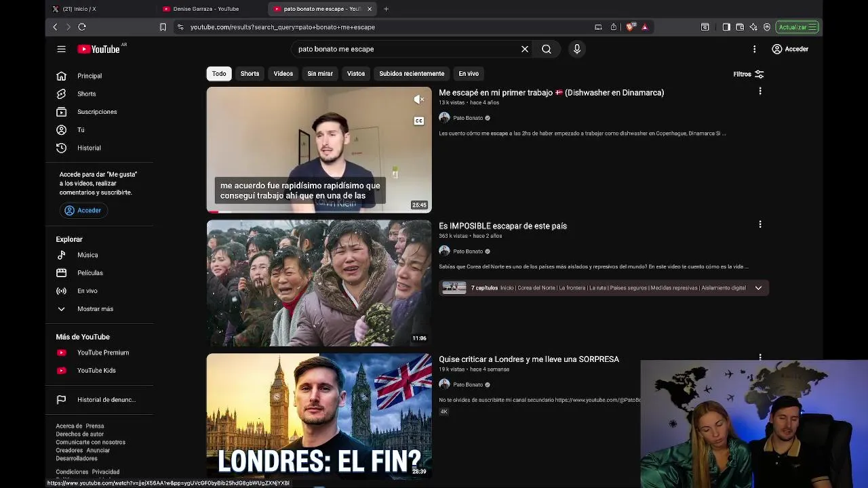
Task: Open video title Me escapé en mi primer trabajo
Action: pos(551,93)
